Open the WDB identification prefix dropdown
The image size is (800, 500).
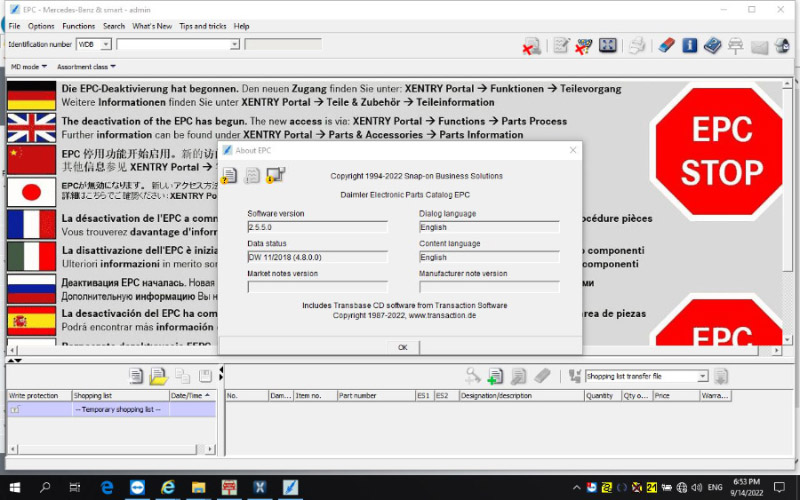click(x=106, y=44)
